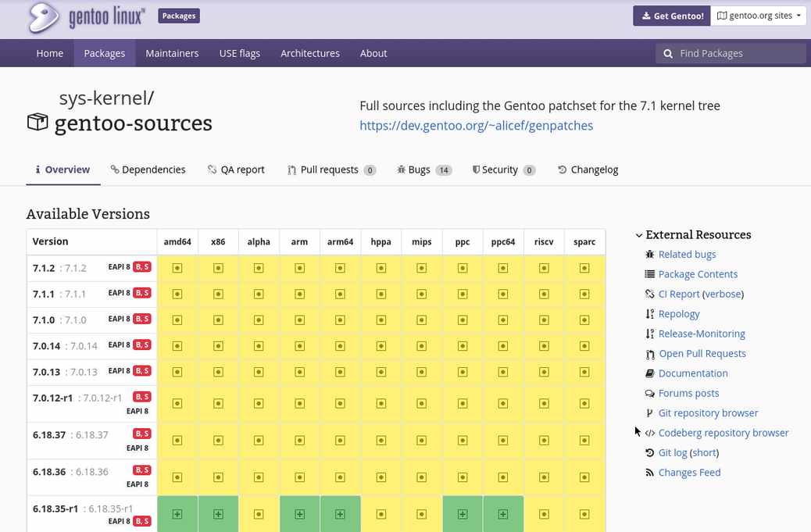This screenshot has height=532, width=811.
Task: Open the Changelog tab
Action: tap(588, 170)
